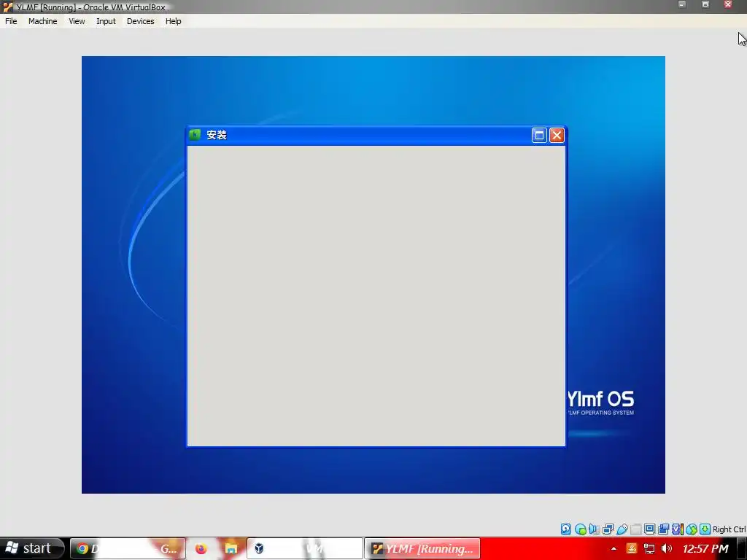
Task: Click the green installer icon in title bar
Action: point(195,135)
